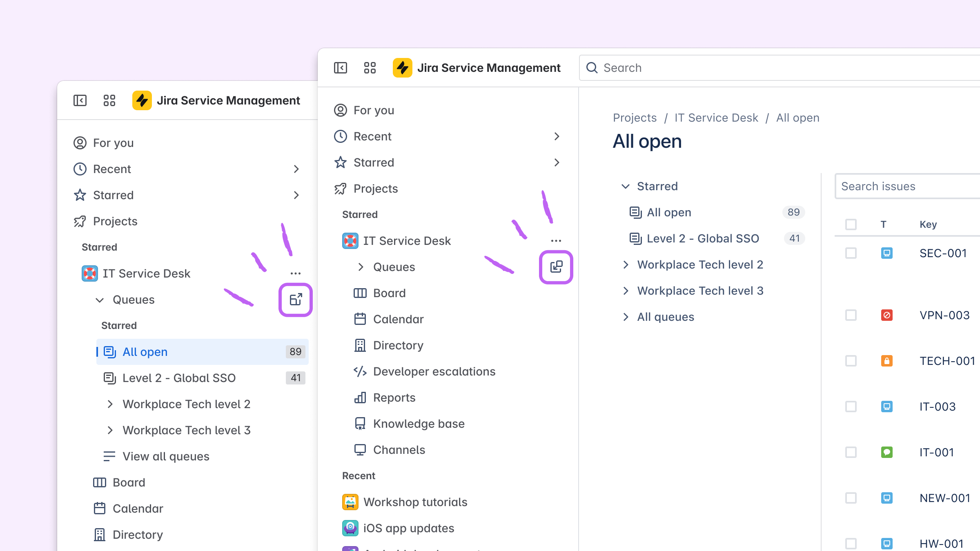This screenshot has width=980, height=551.
Task: Expand Workplace Tech level 2 in queues panel
Action: [x=626, y=265]
